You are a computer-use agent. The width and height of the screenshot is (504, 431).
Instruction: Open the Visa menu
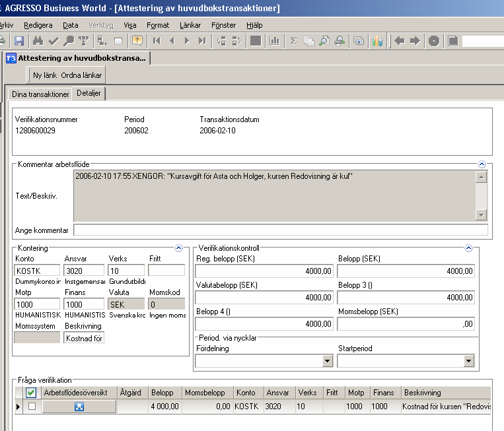point(130,25)
